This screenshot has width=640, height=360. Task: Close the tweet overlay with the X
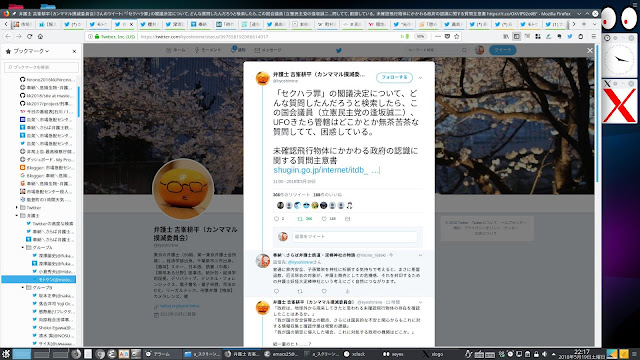click(589, 50)
